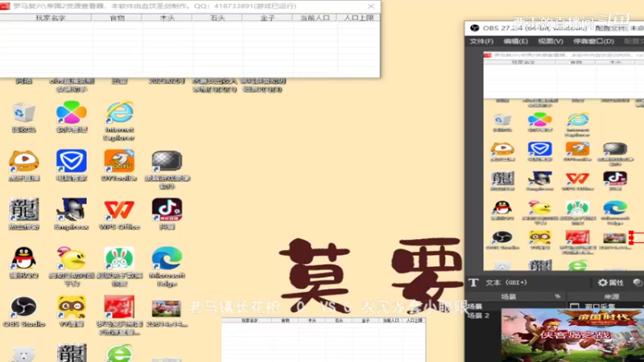Viewport: 644px width, 362px height.
Task: Click the OBS logo in its title bar
Action: pos(474,28)
